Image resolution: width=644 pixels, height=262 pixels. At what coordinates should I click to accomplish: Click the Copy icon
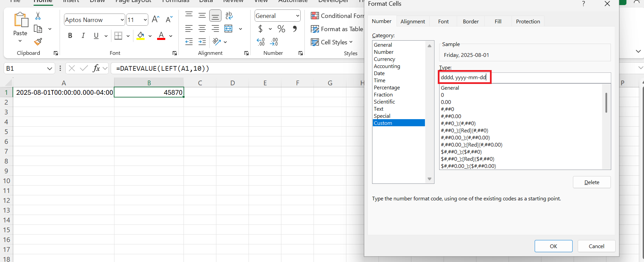(38, 29)
